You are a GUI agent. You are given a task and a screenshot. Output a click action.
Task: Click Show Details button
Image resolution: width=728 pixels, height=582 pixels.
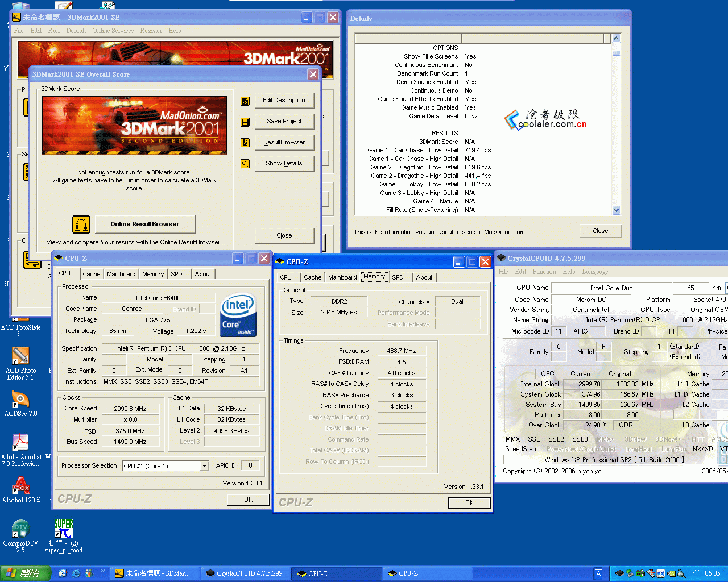[x=284, y=164]
